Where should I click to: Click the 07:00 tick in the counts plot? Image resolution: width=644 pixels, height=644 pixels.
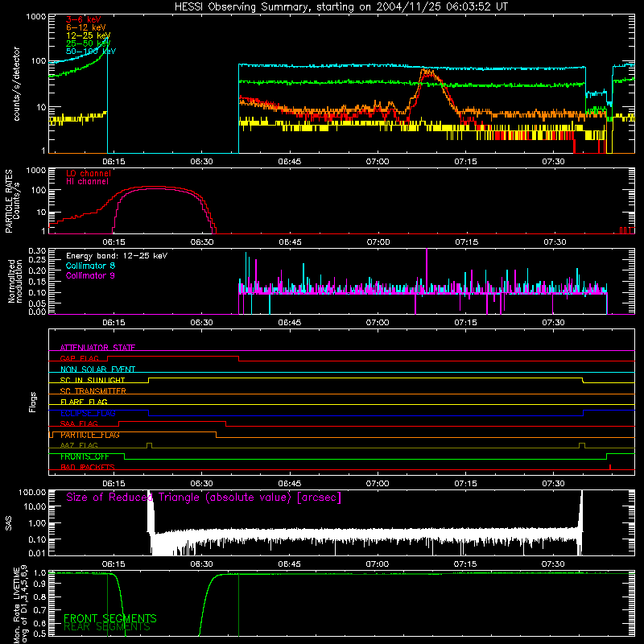(x=378, y=162)
